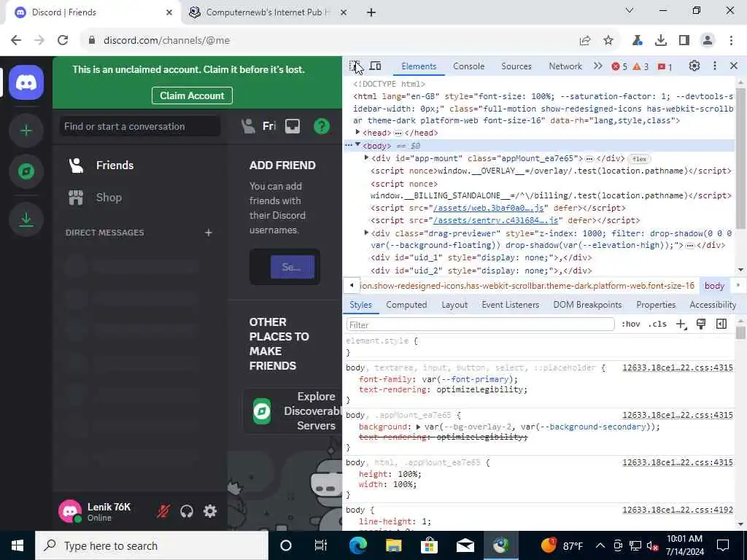Open the Discord home direct messages icon
This screenshot has height=560, width=747.
click(x=26, y=82)
